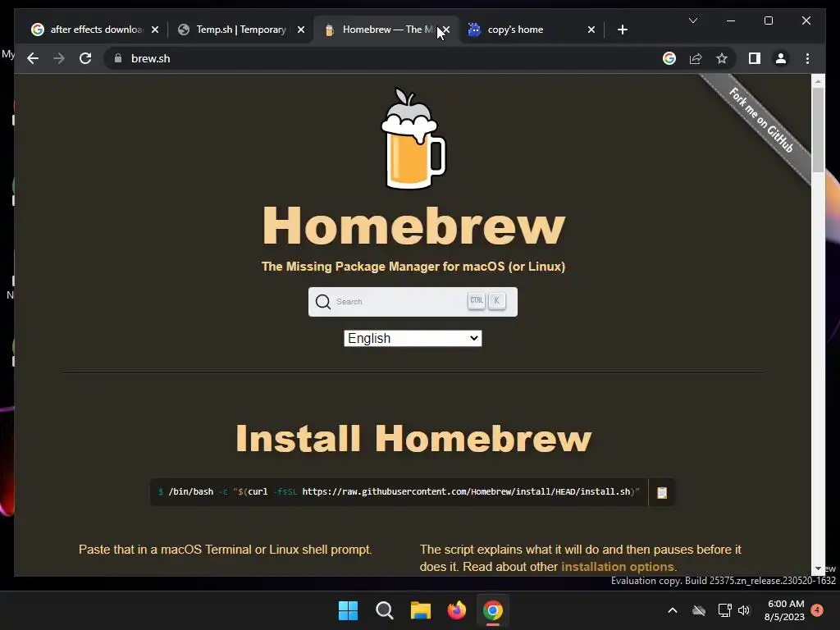Click the Google icon in the address bar

tap(669, 58)
